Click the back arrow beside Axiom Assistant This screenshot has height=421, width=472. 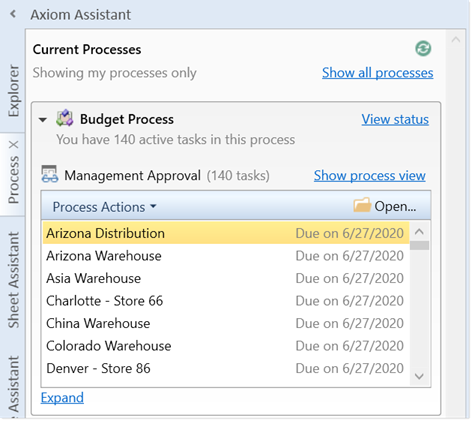(x=13, y=14)
